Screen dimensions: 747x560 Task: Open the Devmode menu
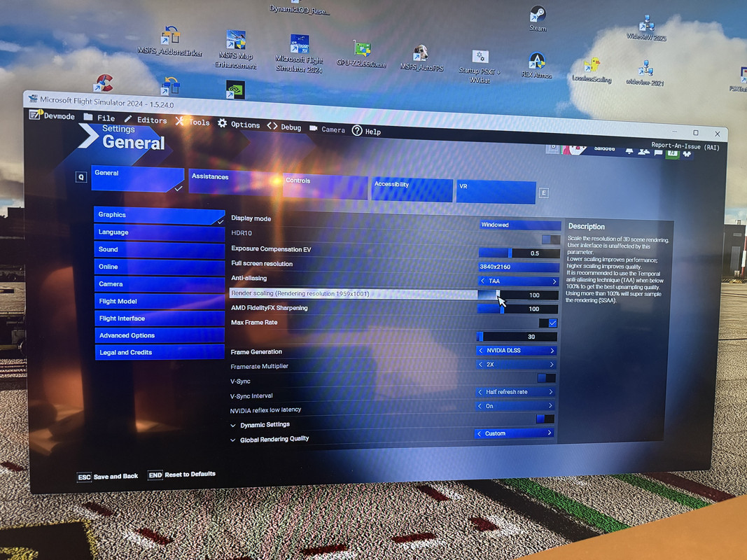[x=53, y=115]
